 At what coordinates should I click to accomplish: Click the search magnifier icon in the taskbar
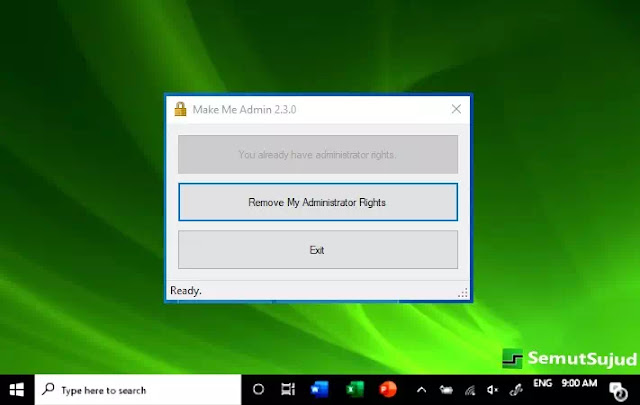point(48,389)
